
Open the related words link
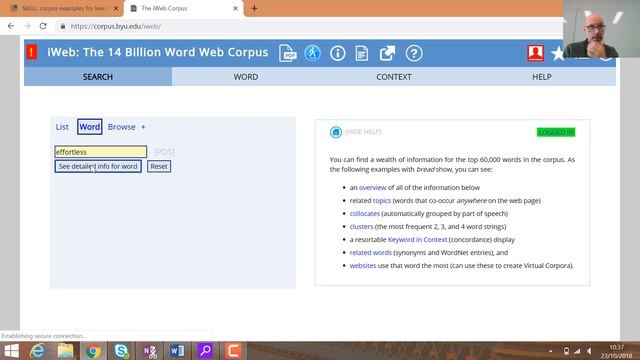[x=371, y=253]
